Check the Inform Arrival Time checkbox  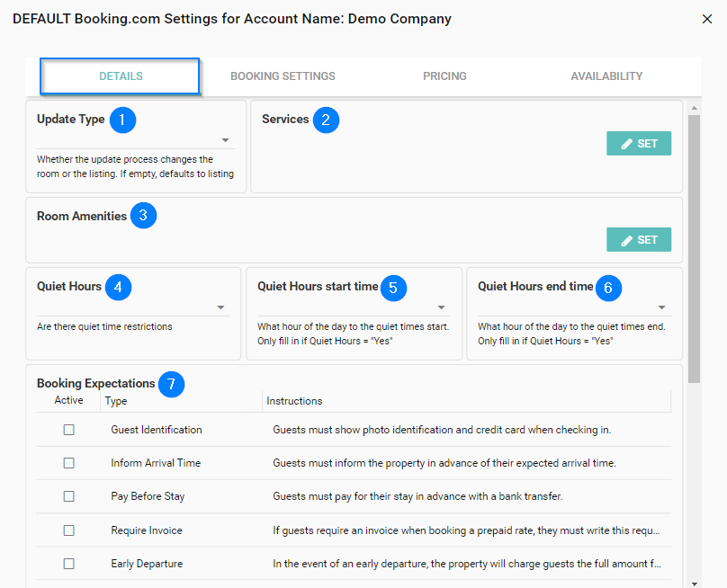(x=68, y=463)
